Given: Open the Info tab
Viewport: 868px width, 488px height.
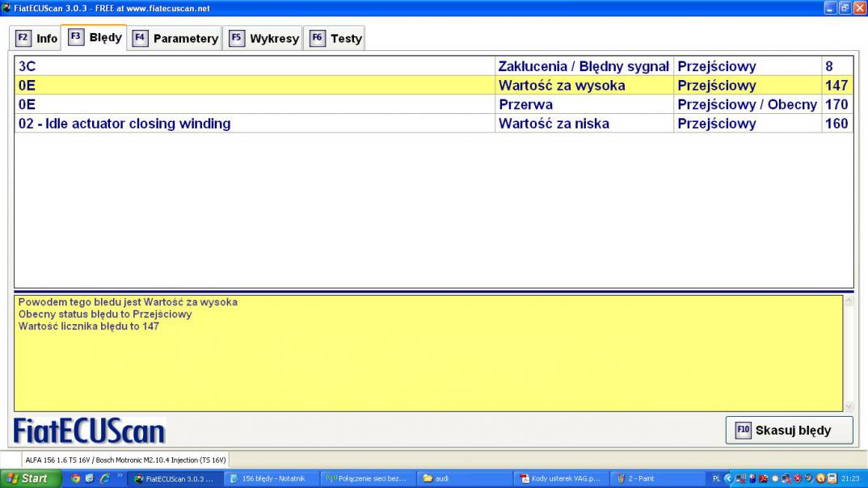Looking at the screenshot, I should [36, 38].
